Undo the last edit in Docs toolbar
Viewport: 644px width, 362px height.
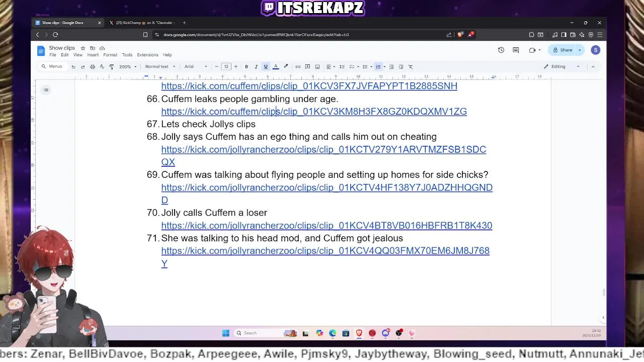(x=73, y=66)
